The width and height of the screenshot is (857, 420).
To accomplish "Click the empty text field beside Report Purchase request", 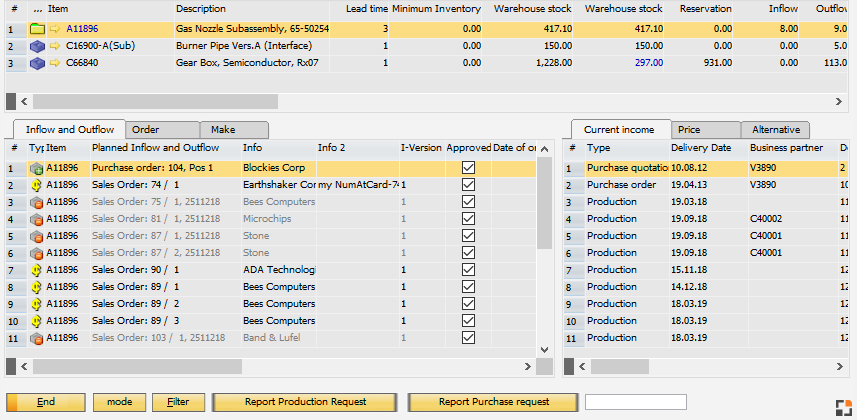I will point(635,402).
